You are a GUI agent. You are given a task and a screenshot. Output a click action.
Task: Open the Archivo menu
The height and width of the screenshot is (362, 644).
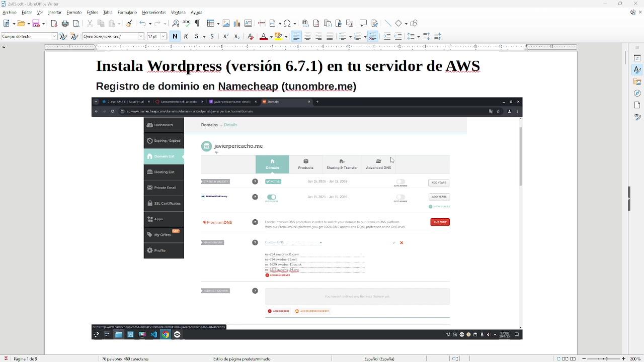10,12
